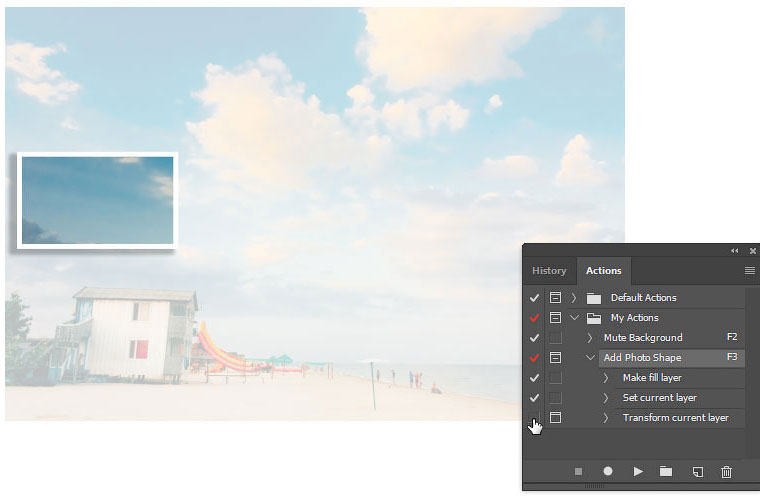
Task: Collapse the panel with double-arrow icon
Action: 734,250
